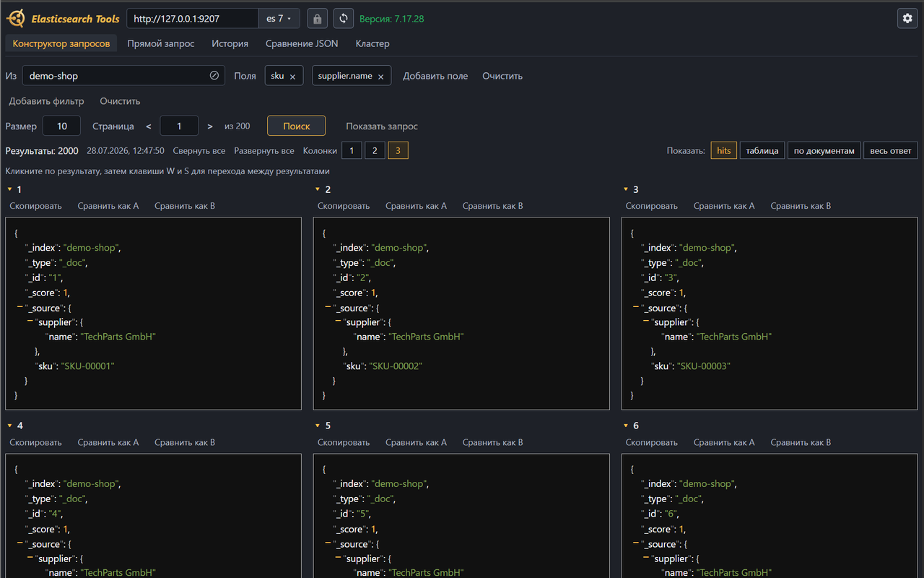Collapse supplier node in result 1
924x578 pixels.
30,322
